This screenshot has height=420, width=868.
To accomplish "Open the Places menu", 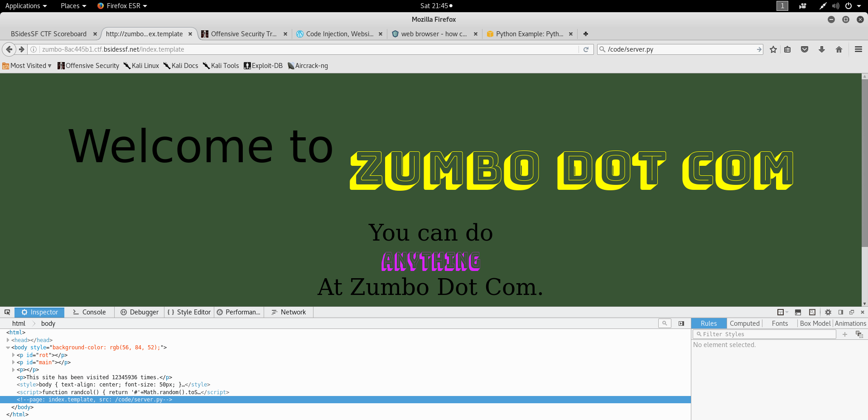I will [73, 6].
